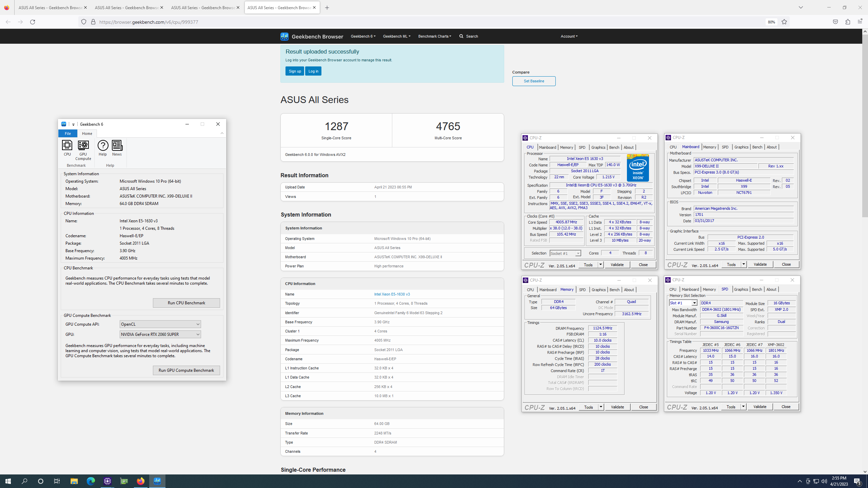868x488 pixels.
Task: Expand the Benchmark Charts menu
Action: [x=435, y=36]
